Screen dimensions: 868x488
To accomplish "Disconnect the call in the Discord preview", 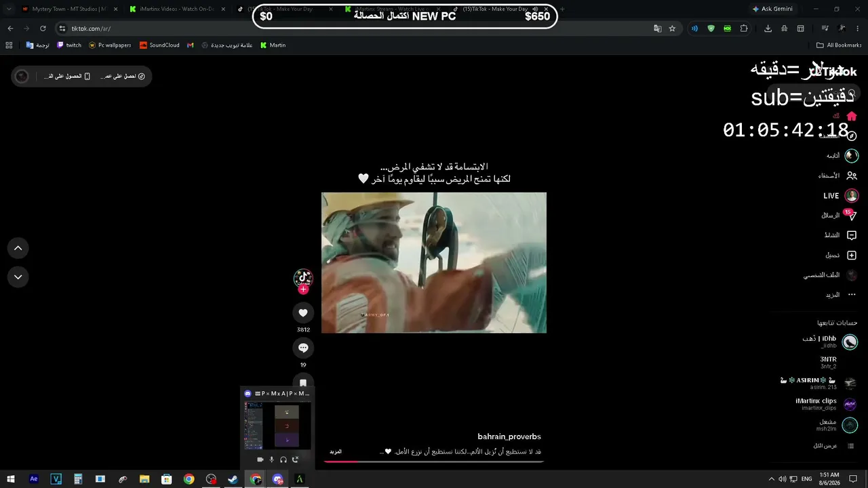I will (x=295, y=460).
